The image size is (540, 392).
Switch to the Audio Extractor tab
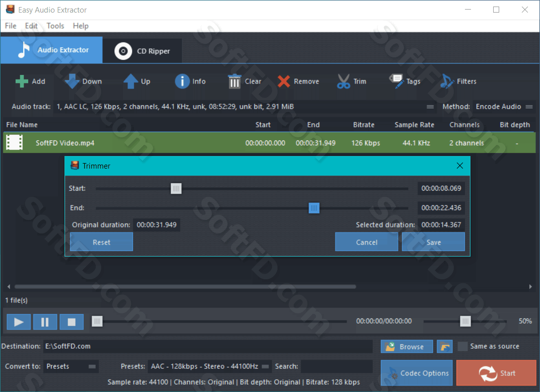pyautogui.click(x=52, y=50)
